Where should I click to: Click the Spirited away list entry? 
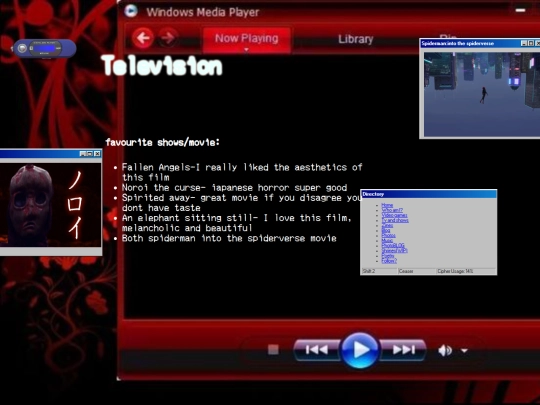click(241, 203)
